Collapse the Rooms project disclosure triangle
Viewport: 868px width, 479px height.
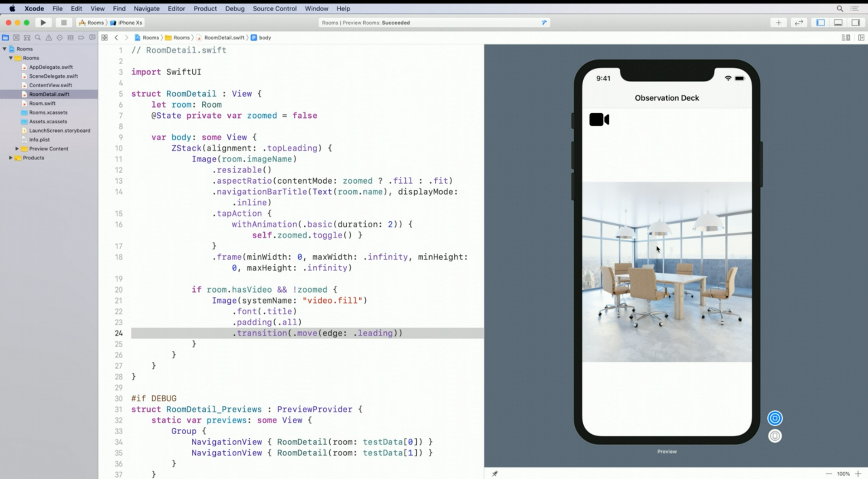coord(5,49)
